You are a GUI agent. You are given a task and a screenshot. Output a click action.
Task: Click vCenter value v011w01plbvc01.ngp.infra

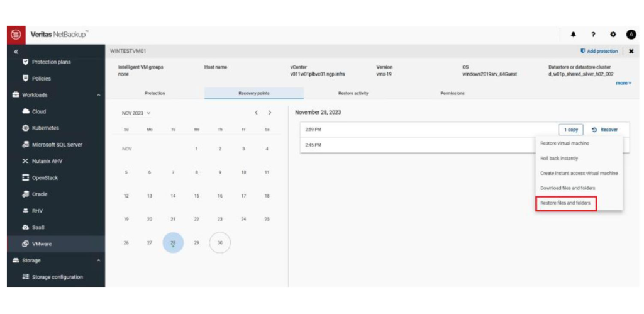tap(317, 74)
